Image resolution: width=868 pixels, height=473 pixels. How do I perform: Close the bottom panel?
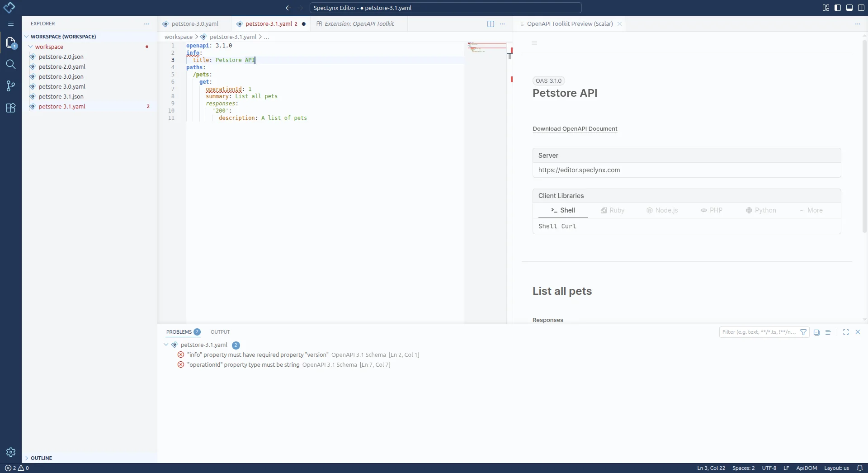(x=858, y=332)
